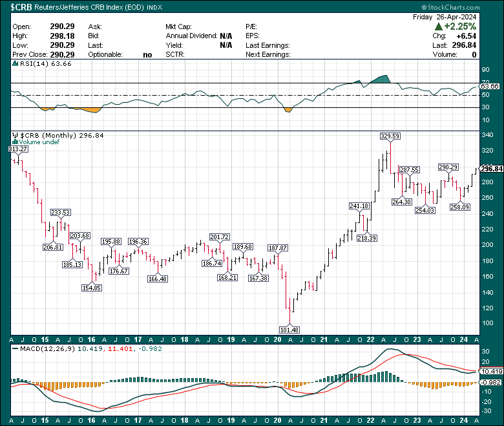Click the RSI current value tag 63.66

[x=490, y=86]
